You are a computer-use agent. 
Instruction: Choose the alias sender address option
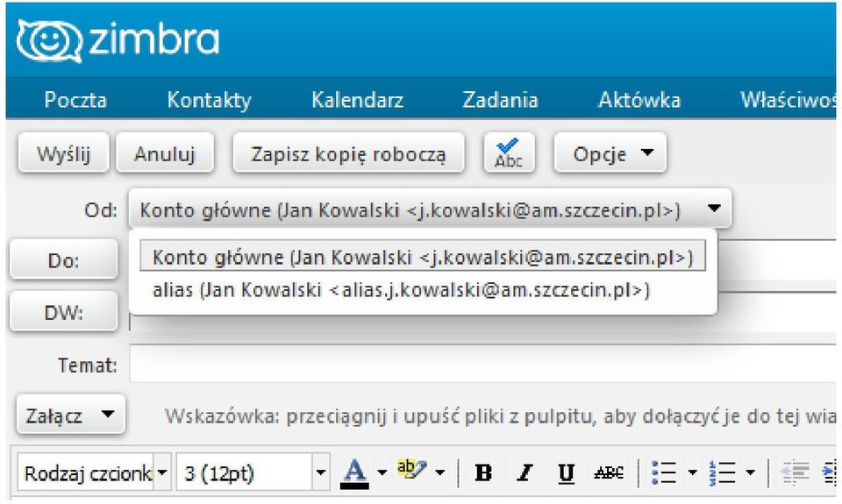(x=401, y=290)
